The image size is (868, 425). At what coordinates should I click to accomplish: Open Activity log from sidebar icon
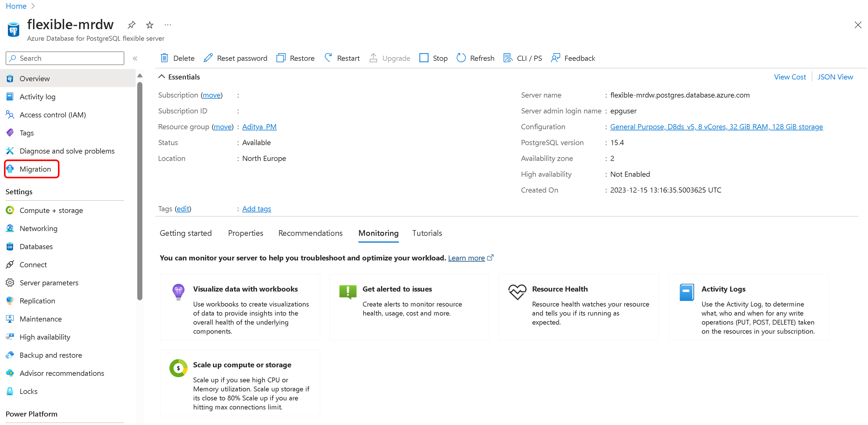tap(10, 96)
